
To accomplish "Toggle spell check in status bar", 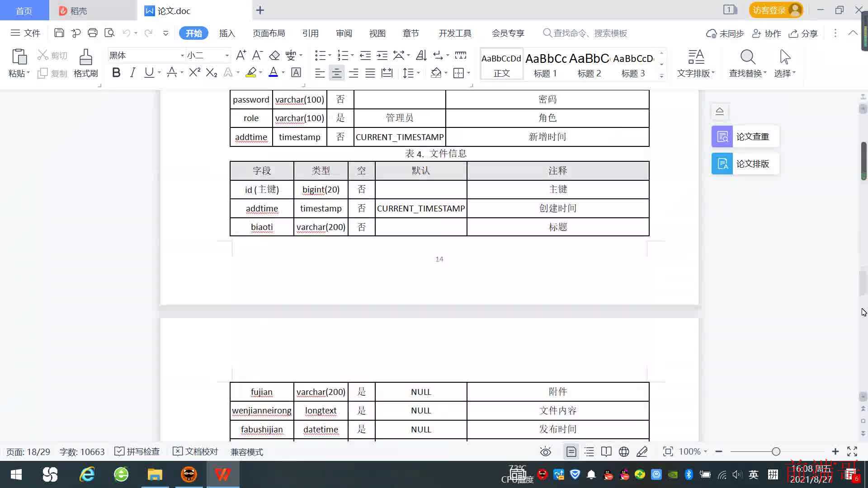I will pos(137,451).
